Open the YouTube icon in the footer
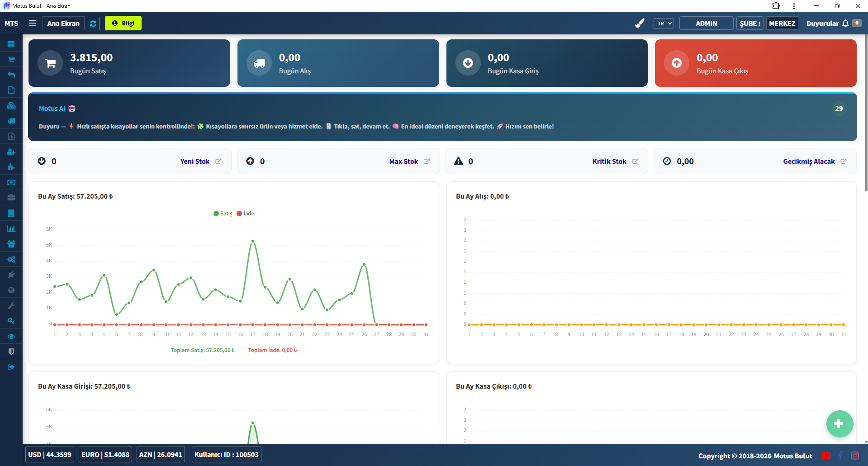The width and height of the screenshot is (868, 466). (x=826, y=456)
